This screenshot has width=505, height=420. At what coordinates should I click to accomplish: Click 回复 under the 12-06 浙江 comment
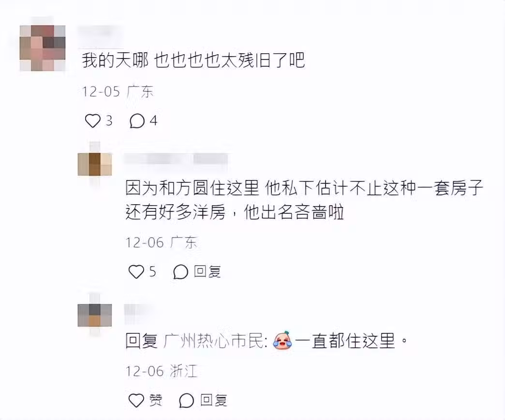(x=214, y=400)
